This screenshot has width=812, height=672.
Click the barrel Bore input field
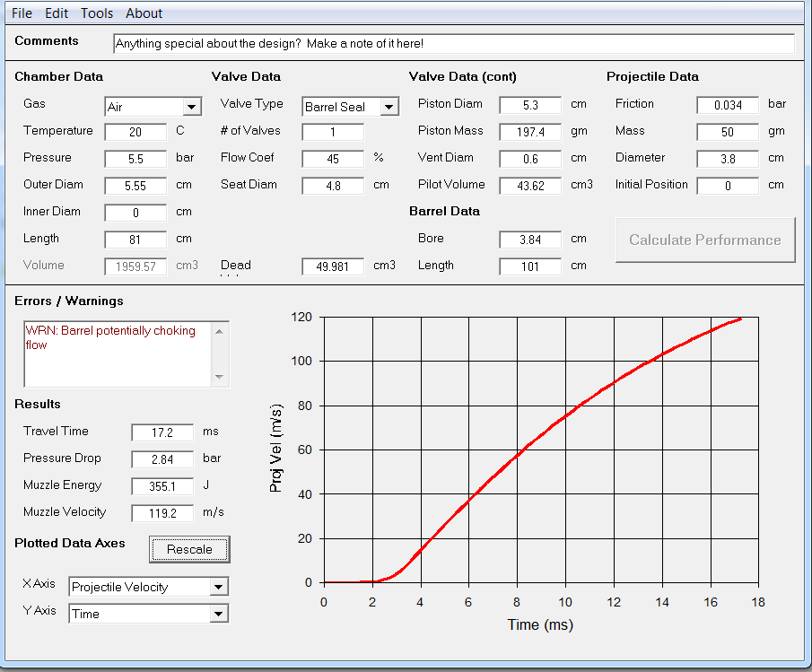(x=530, y=240)
